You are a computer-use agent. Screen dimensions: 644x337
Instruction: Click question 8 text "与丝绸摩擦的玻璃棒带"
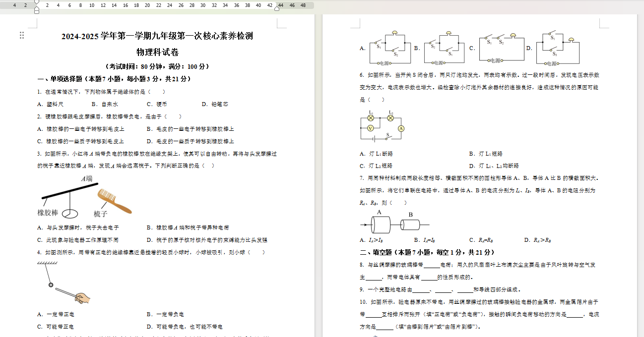(x=395, y=265)
